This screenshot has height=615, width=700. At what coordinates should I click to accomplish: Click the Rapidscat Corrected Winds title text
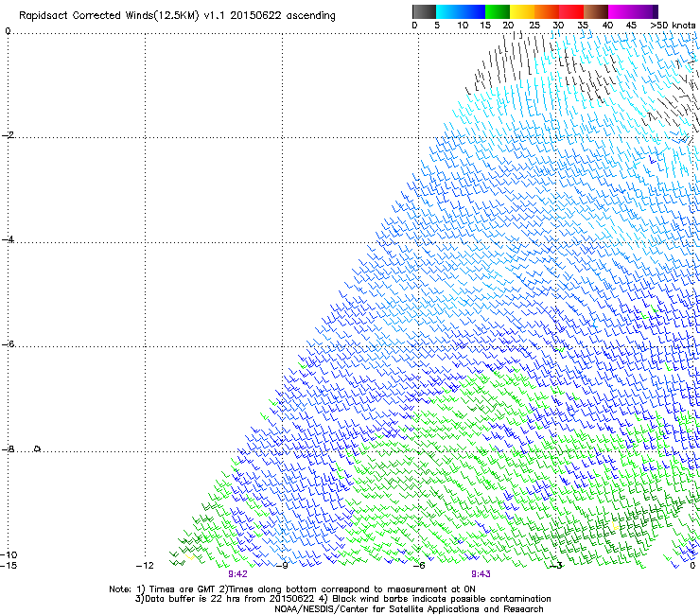tap(177, 15)
